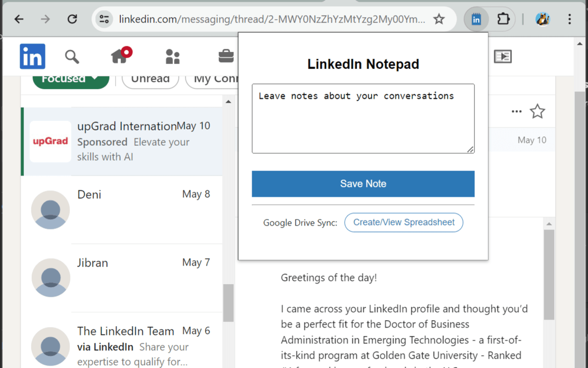Open LinkedIn search magnifier icon
This screenshot has width=588, height=368.
(x=72, y=57)
